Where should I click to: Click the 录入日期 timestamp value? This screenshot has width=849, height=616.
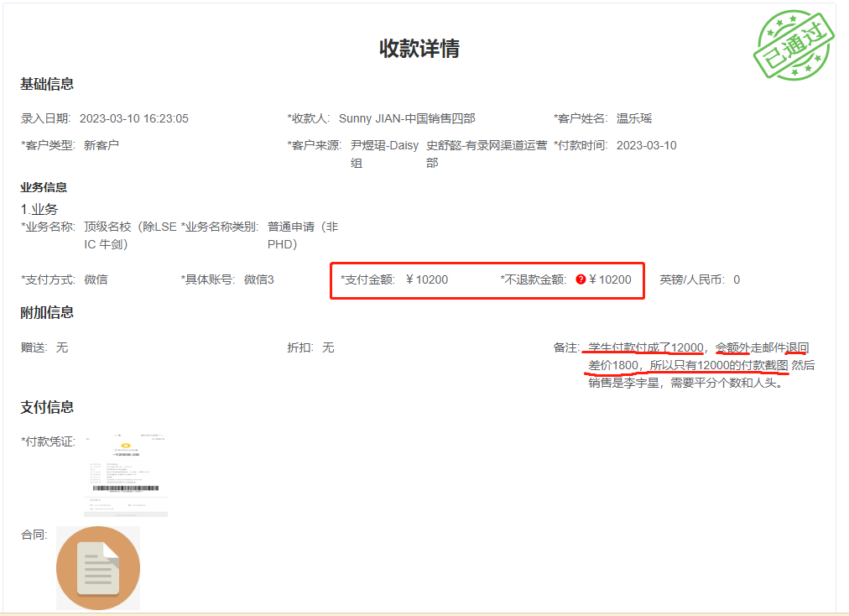click(136, 118)
